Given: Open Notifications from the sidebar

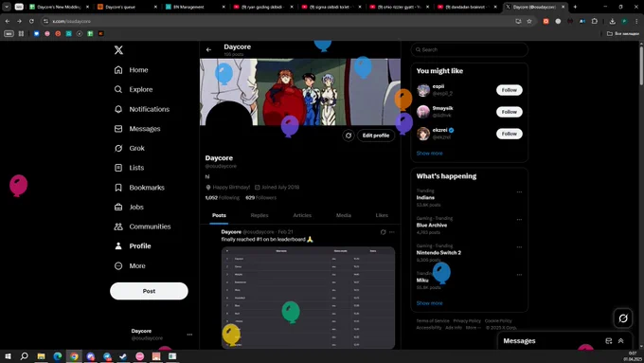Looking at the screenshot, I should coord(142,109).
